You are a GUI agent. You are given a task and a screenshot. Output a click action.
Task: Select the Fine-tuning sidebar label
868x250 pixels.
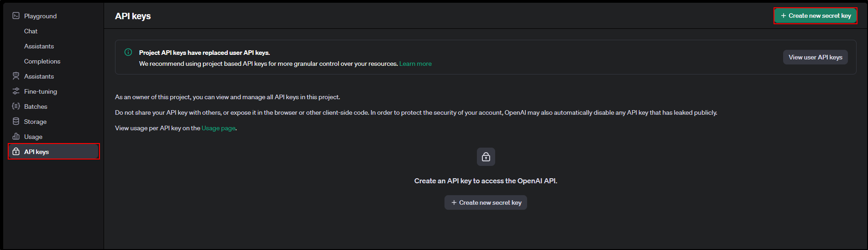tap(41, 91)
